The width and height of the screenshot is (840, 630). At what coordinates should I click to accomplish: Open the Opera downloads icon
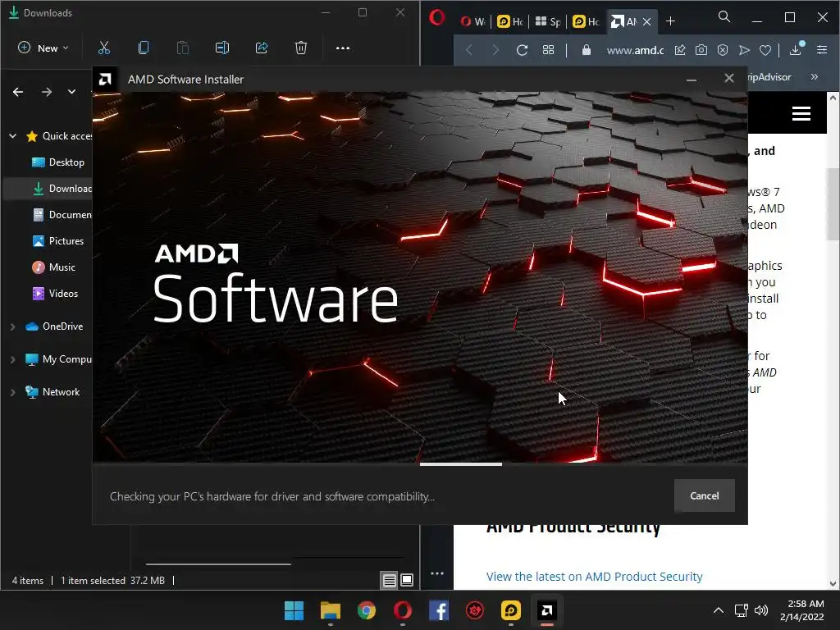point(796,49)
